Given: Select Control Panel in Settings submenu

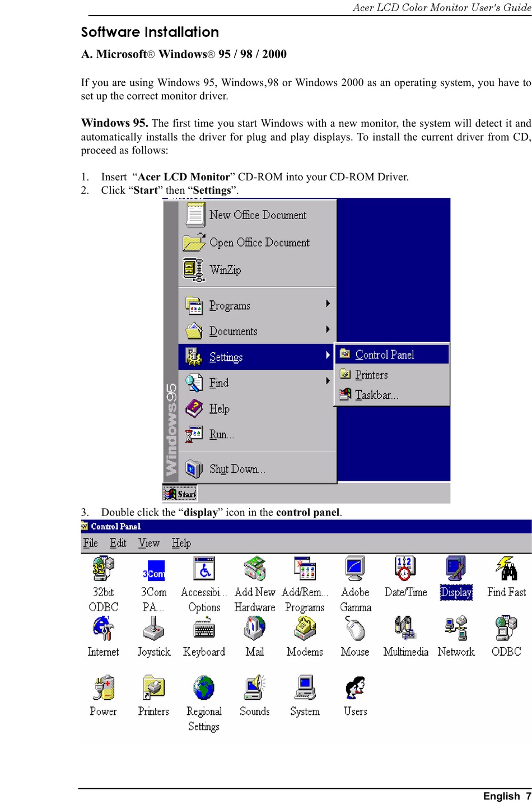Looking at the screenshot, I should coord(393,355).
